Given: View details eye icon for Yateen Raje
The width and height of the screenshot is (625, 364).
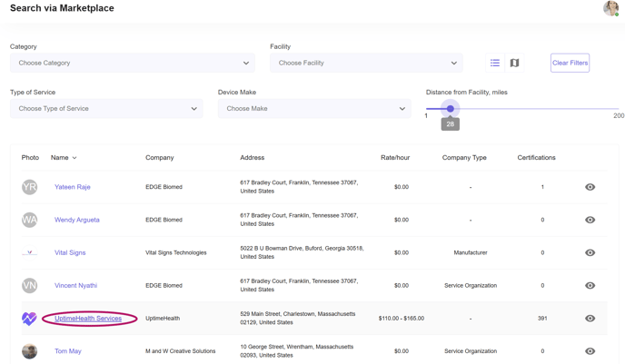Looking at the screenshot, I should [590, 187].
